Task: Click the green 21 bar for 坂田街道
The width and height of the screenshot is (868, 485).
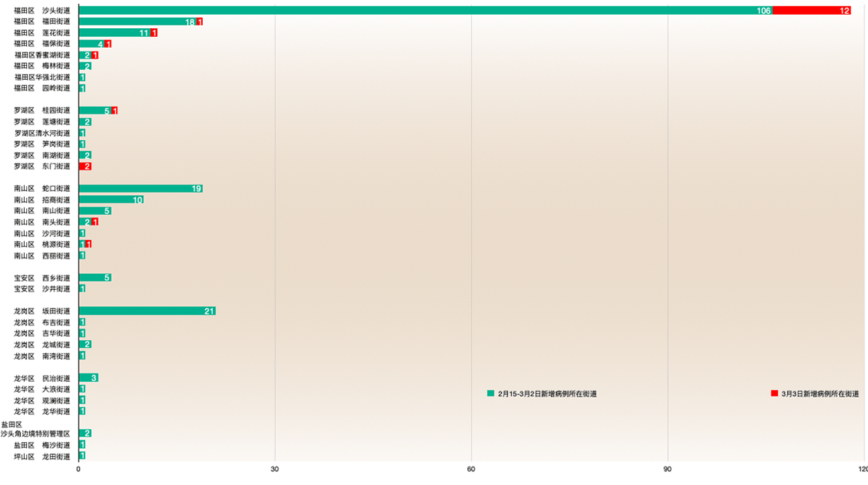Action: pyautogui.click(x=148, y=311)
